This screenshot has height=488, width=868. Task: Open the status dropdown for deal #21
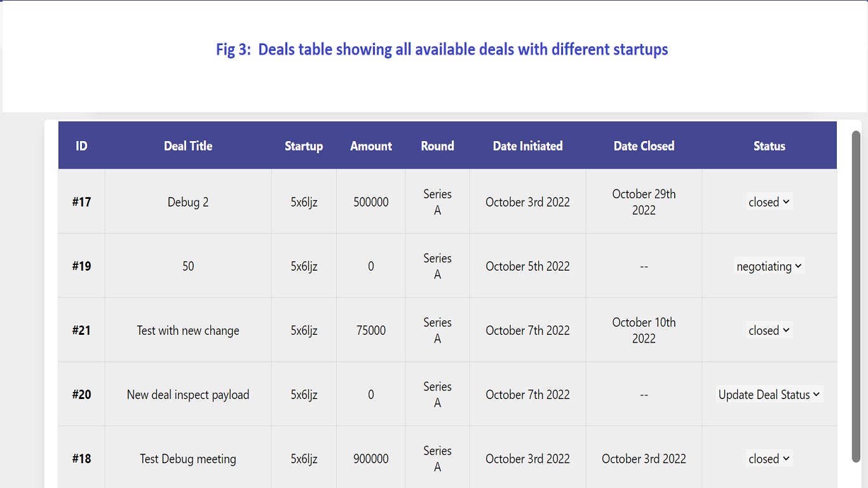769,330
